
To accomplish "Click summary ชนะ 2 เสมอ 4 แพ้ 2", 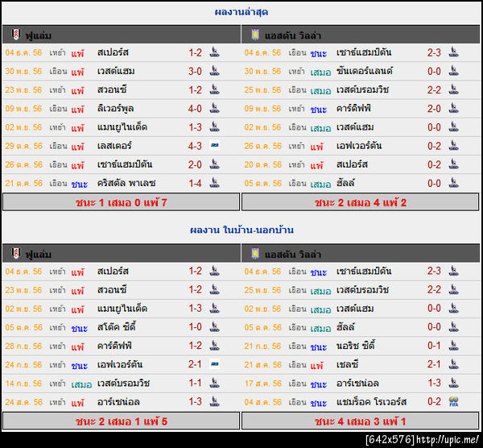I will pos(361,202).
